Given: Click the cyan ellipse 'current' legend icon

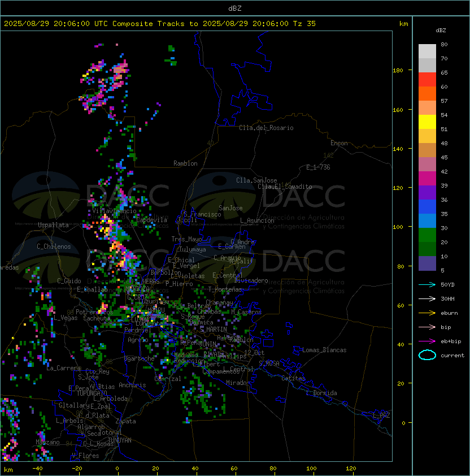Looking at the screenshot, I should (x=427, y=355).
